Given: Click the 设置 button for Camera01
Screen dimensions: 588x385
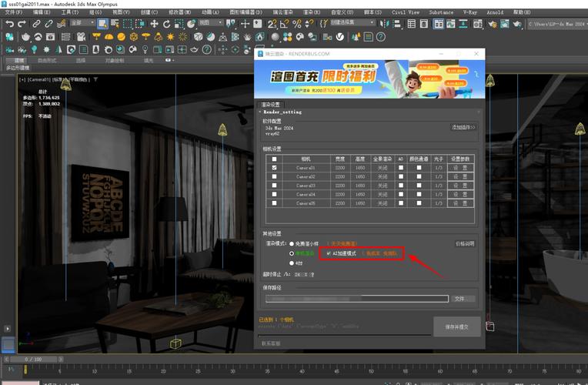Looking at the screenshot, I should (460, 168).
